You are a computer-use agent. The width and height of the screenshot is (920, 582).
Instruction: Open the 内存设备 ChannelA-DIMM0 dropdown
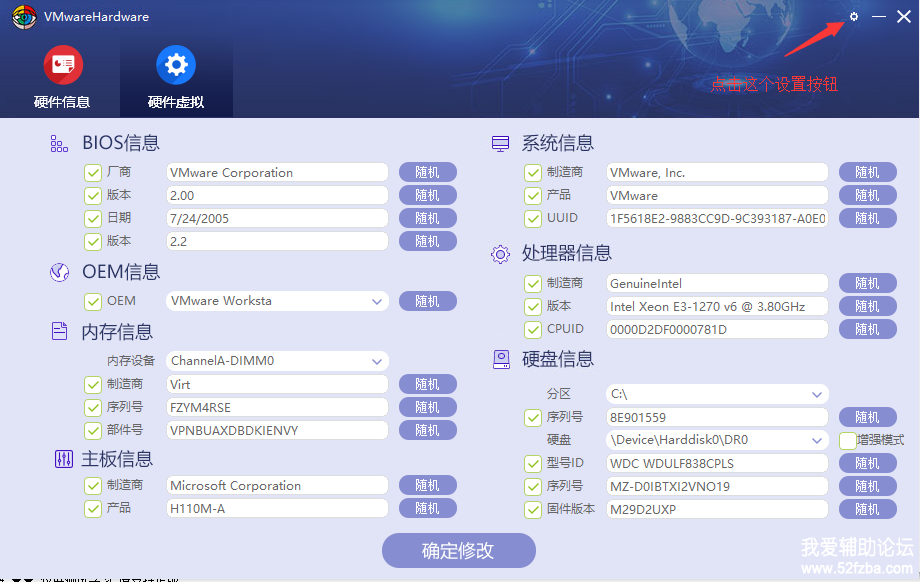click(x=278, y=361)
